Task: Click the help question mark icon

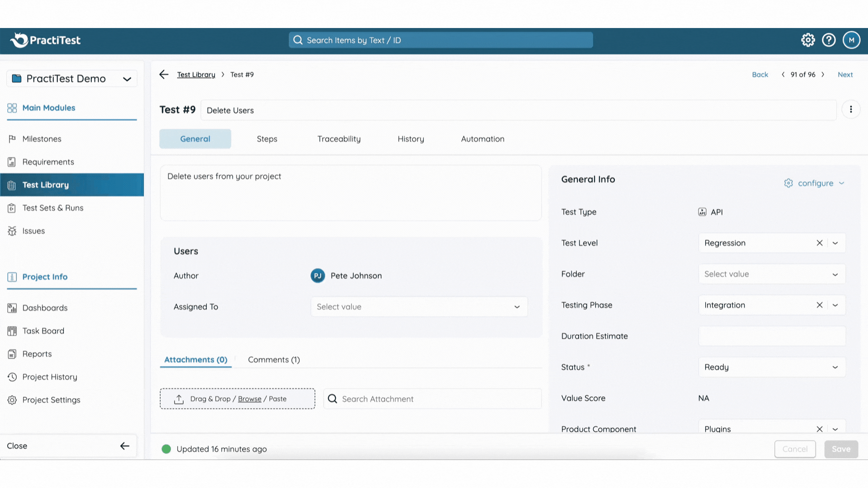Action: coord(829,40)
